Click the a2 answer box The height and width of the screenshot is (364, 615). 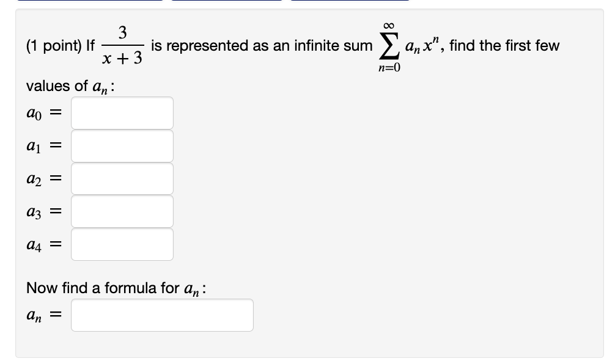pyautogui.click(x=122, y=178)
